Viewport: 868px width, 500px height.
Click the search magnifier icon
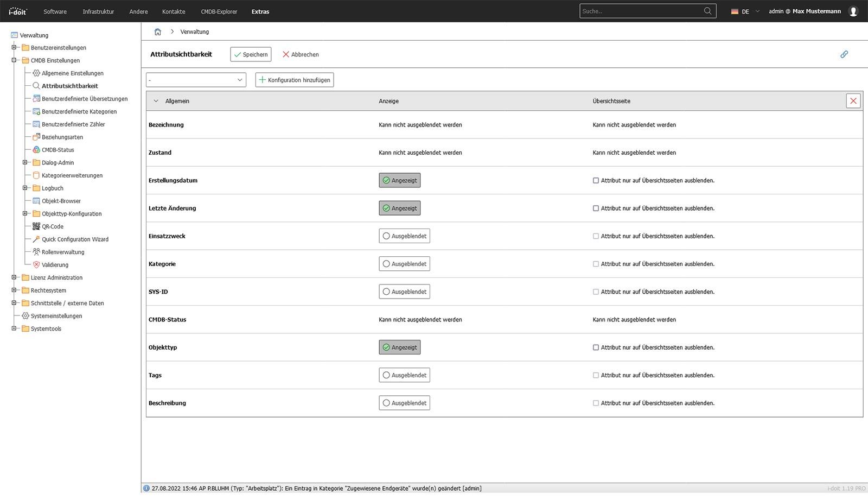point(707,11)
